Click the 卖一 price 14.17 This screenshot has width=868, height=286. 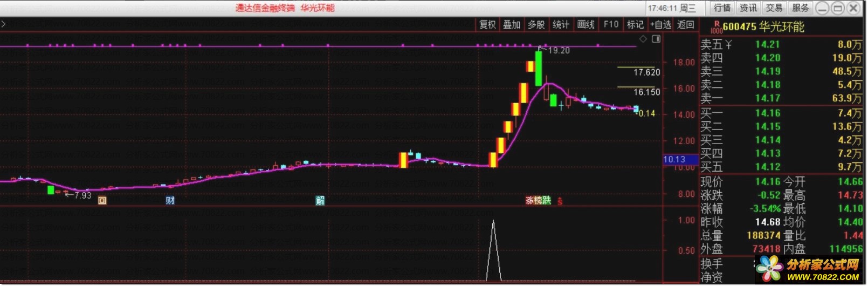coord(768,98)
